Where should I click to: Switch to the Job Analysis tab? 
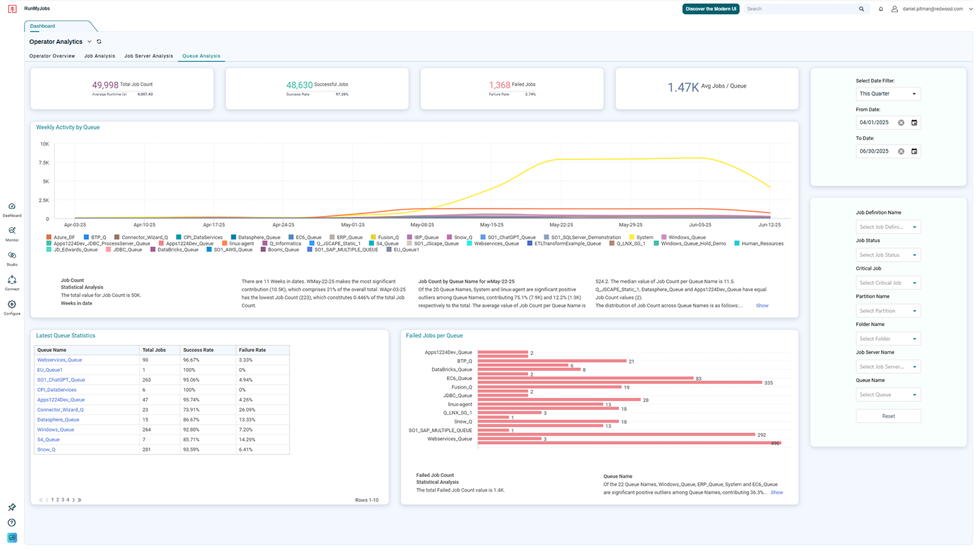(99, 56)
